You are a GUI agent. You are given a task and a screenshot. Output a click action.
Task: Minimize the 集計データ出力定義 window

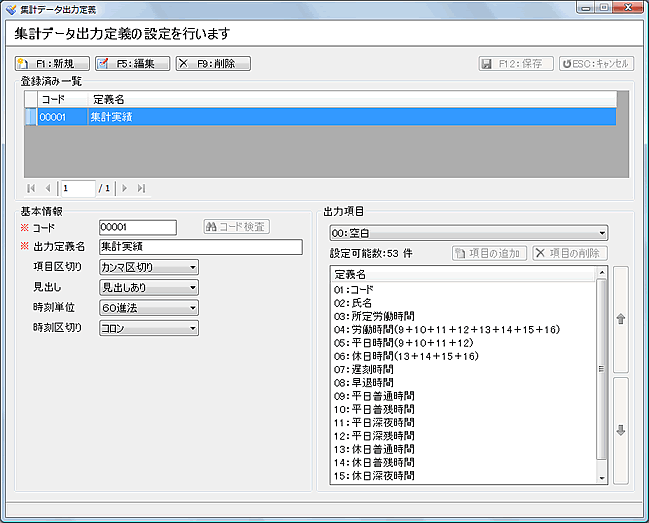[x=586, y=7]
